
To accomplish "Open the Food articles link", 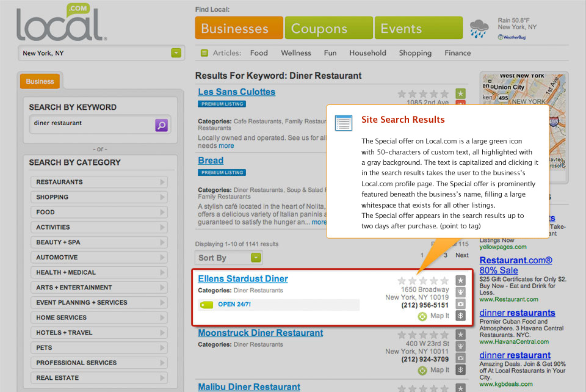I will pyautogui.click(x=259, y=53).
